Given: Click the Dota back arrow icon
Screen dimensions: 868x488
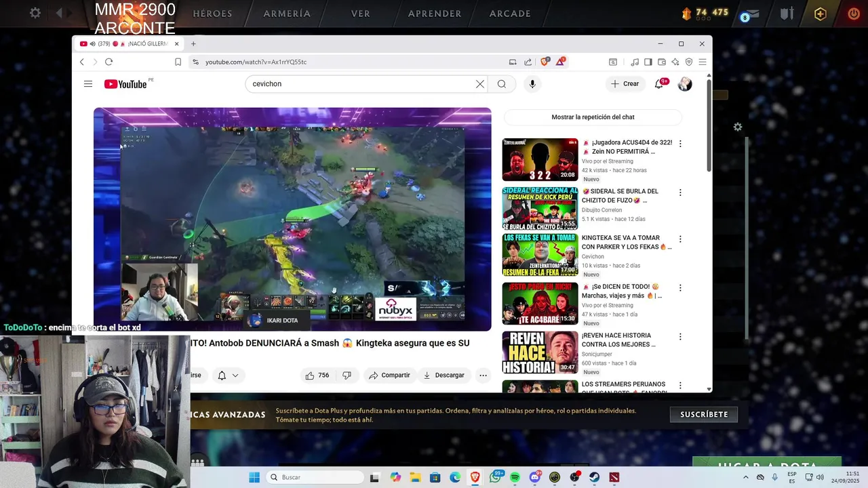Looking at the screenshot, I should (59, 13).
